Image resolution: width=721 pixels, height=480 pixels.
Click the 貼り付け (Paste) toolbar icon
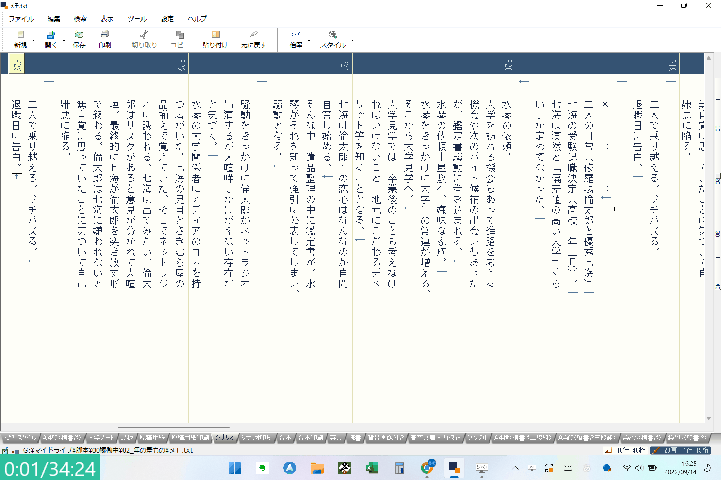[x=215, y=39]
